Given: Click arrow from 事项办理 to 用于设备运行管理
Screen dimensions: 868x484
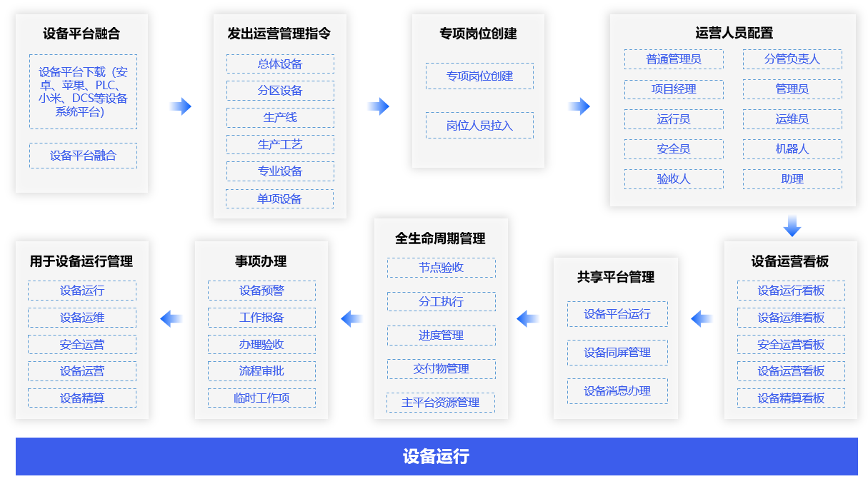Looking at the screenshot, I should (x=171, y=318).
